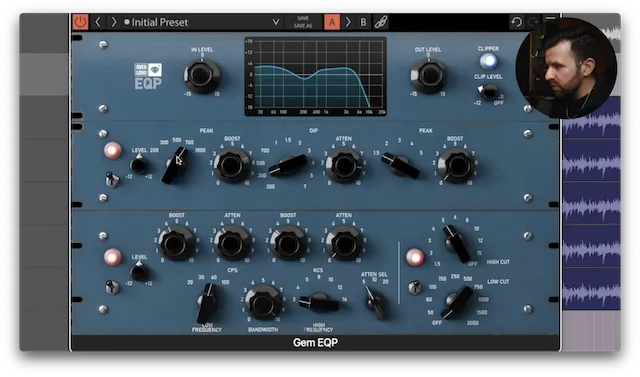The height and width of the screenshot is (377, 640).
Task: Click the Overloud EQP logo
Action: point(148,76)
